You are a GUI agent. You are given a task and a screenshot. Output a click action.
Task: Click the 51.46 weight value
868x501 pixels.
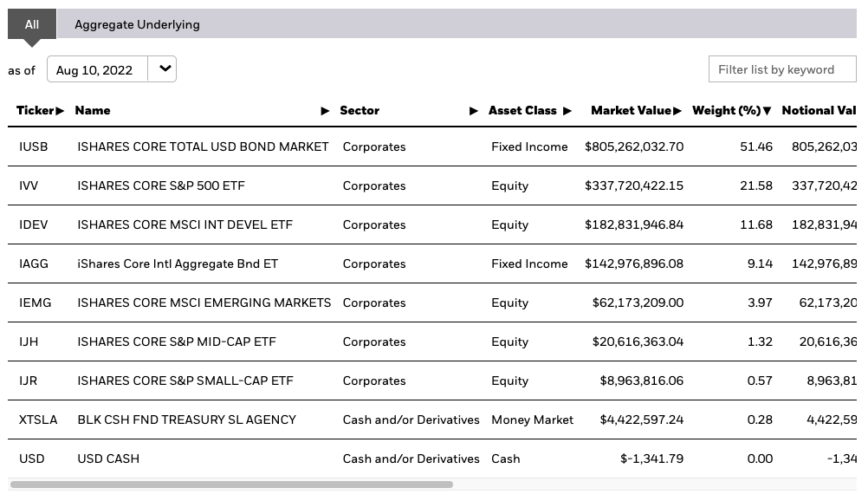[756, 146]
